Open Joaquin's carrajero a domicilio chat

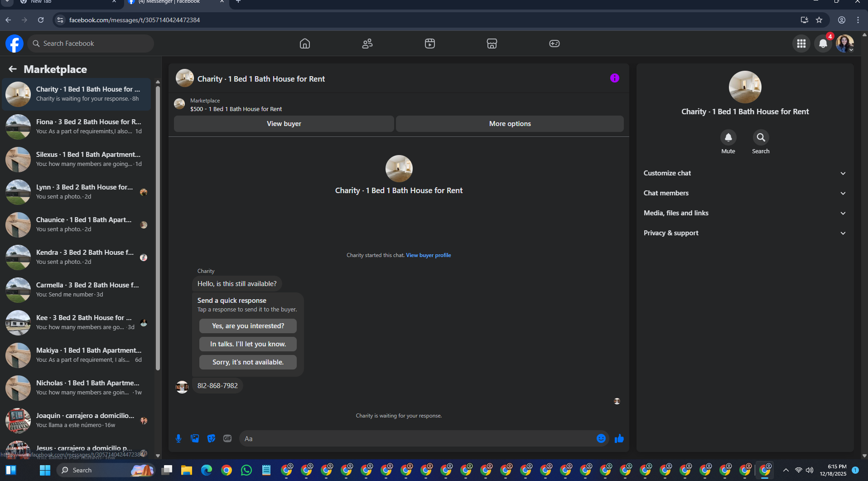pos(77,420)
